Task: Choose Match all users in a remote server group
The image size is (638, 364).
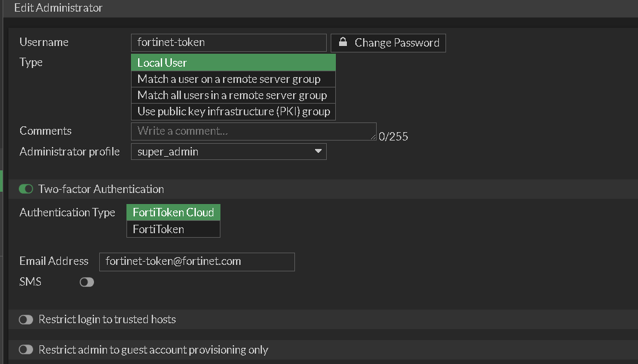Action: click(233, 95)
